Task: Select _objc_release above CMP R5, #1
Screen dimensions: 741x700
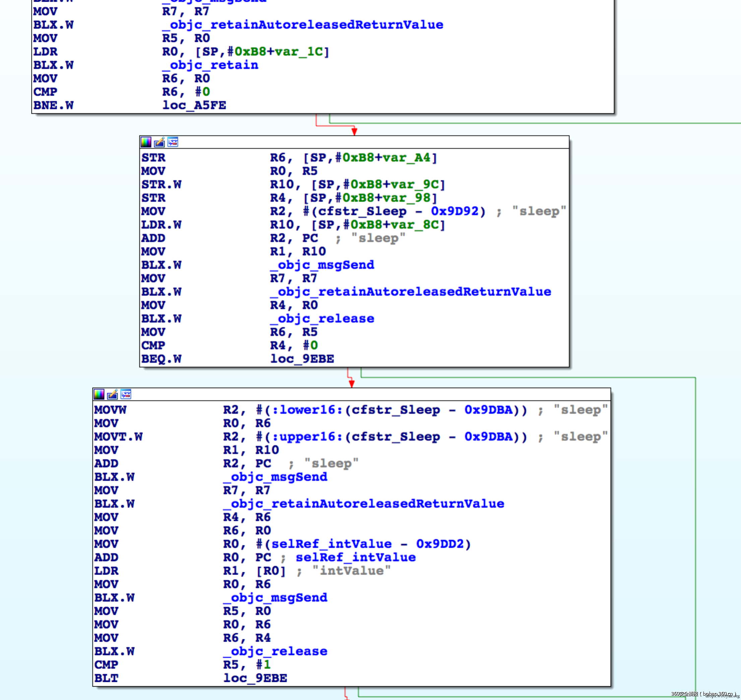Action: [275, 651]
